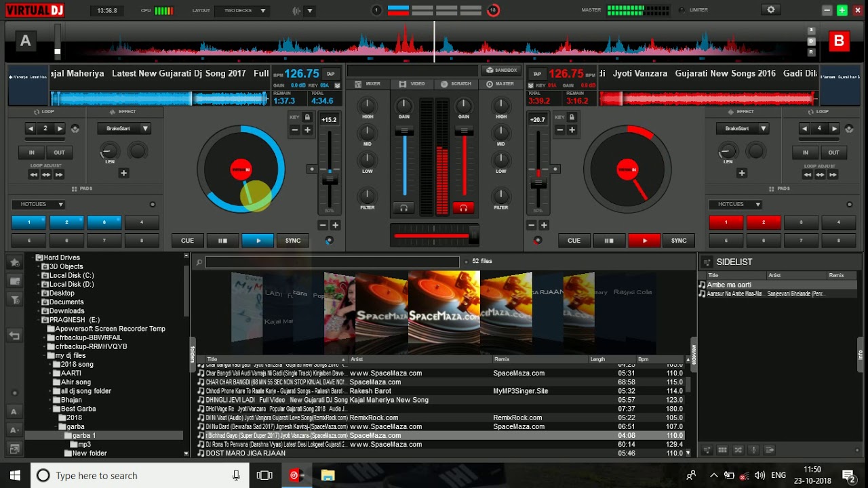Screen dimensions: 868x488
Task: Click the browser search input field
Action: click(x=332, y=262)
